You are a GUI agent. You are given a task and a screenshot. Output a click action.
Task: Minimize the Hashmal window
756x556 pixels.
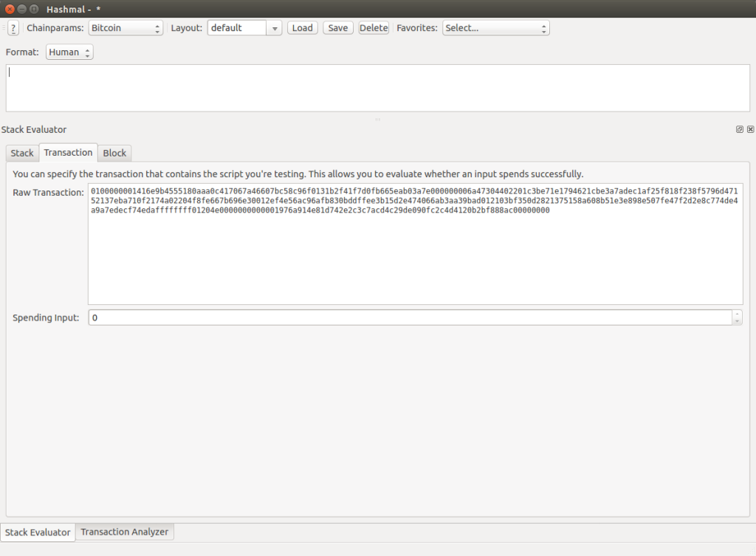click(x=21, y=8)
